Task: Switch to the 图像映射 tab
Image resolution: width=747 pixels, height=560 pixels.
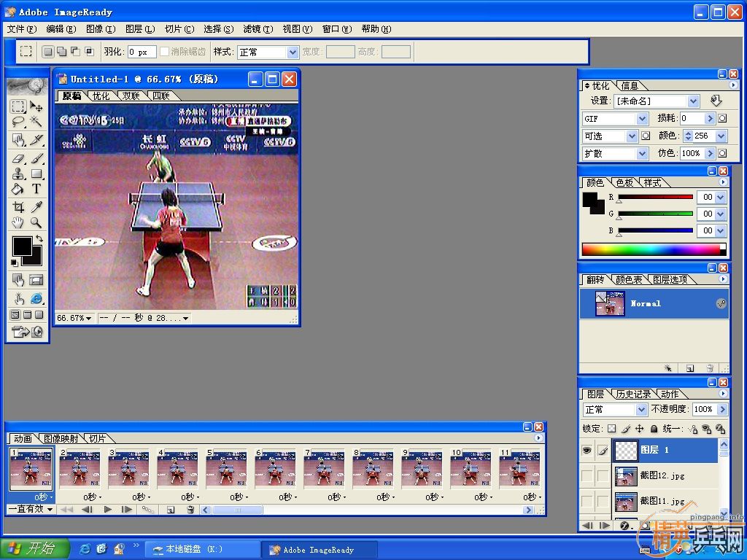Action: [x=61, y=438]
